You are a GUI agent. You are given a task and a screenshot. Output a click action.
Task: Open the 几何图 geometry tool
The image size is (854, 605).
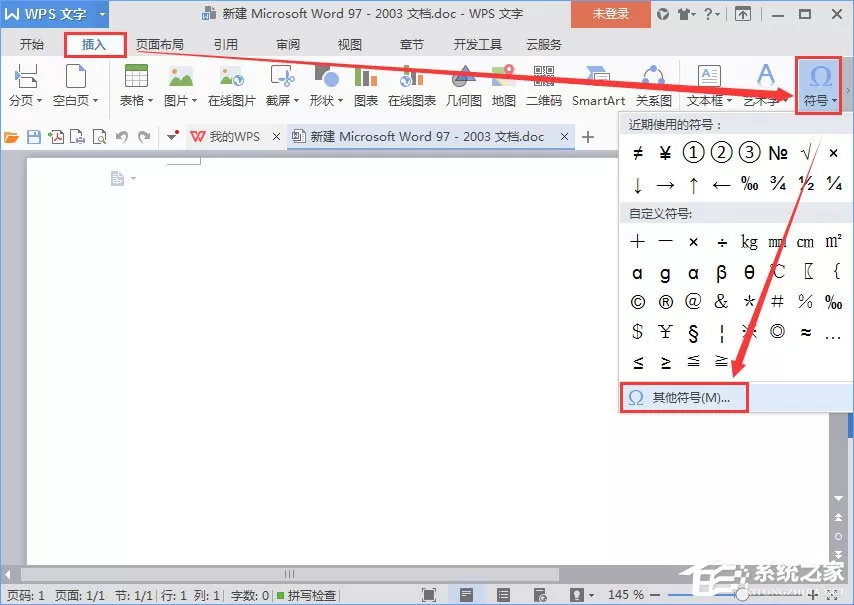pos(463,85)
